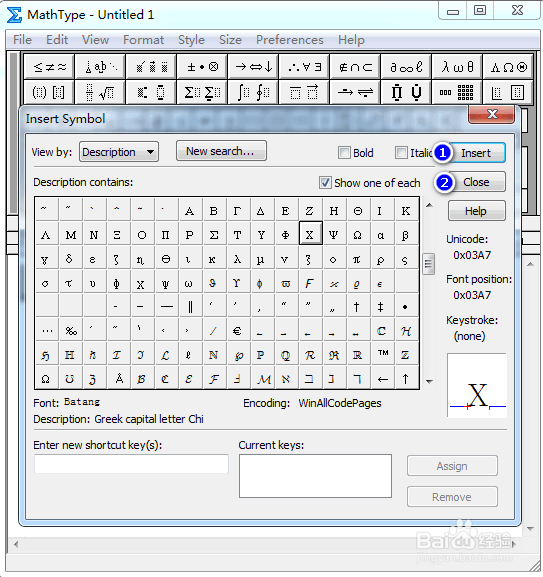Focus the Enter new shortcut key field
This screenshot has width=543, height=577.
[x=131, y=464]
